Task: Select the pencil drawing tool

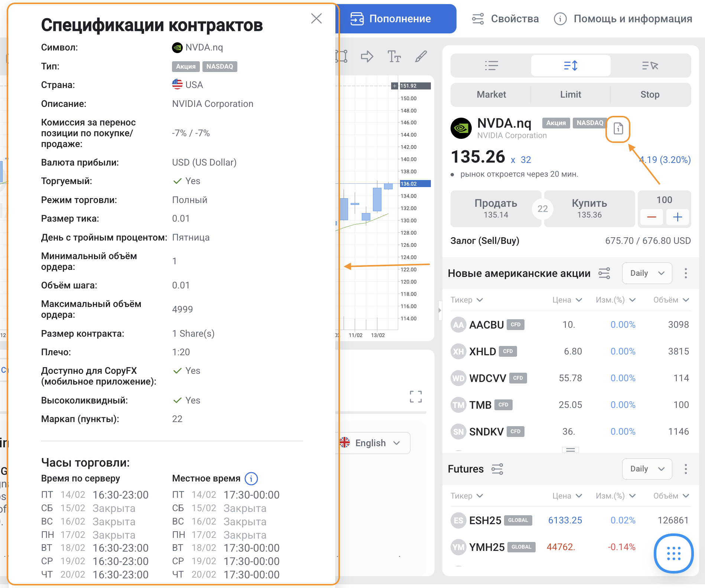Action: [421, 56]
